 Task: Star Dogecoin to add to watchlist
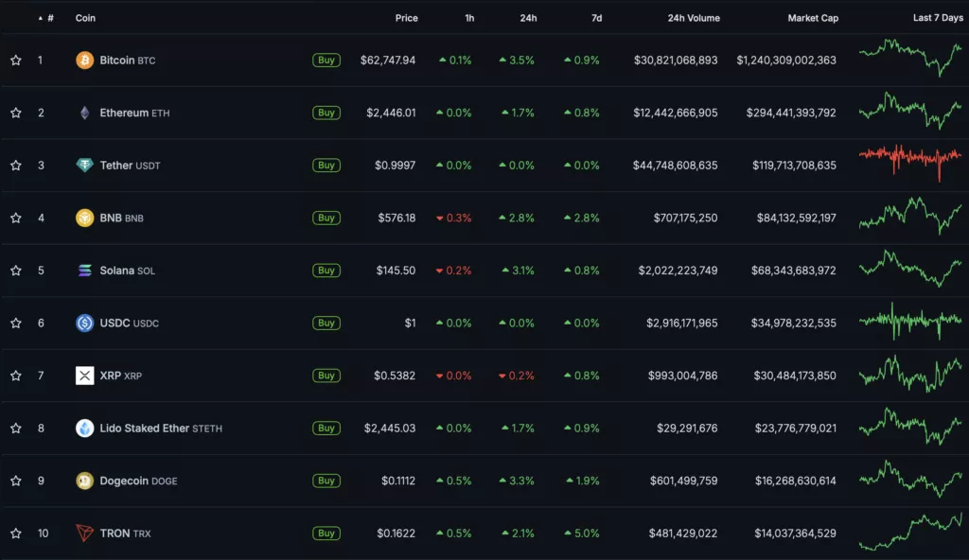pyautogui.click(x=16, y=481)
